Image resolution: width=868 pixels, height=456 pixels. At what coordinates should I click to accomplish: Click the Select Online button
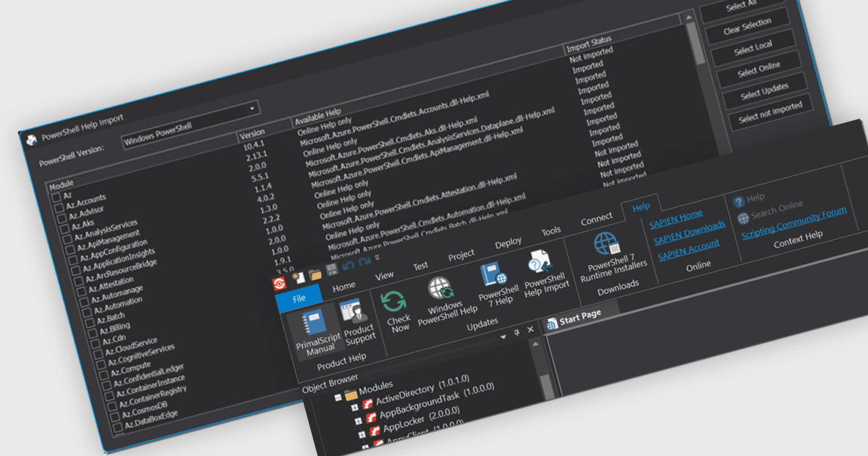point(759,70)
